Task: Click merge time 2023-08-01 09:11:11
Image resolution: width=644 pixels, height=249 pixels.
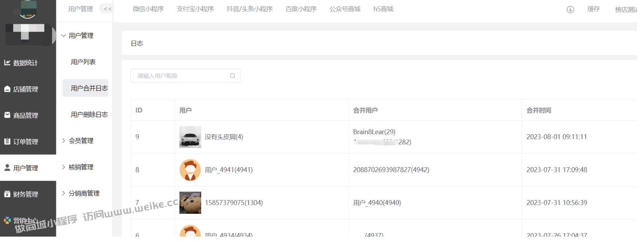Action: 557,137
